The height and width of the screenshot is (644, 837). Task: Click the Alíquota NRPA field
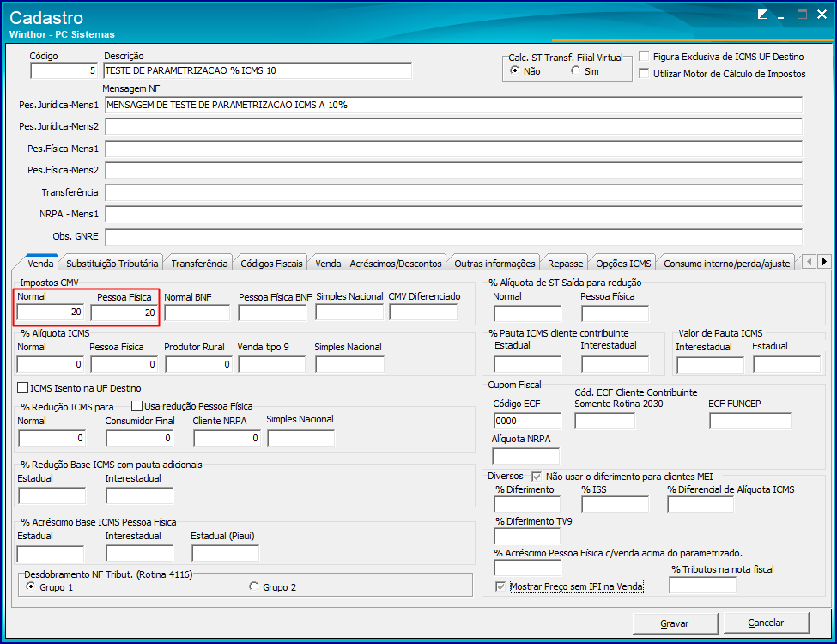click(525, 456)
